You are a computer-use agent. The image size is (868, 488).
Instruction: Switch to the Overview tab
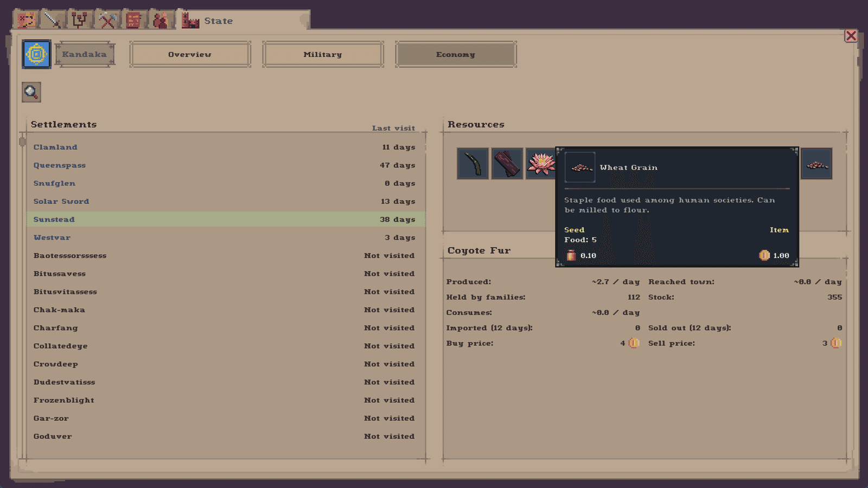(x=190, y=54)
